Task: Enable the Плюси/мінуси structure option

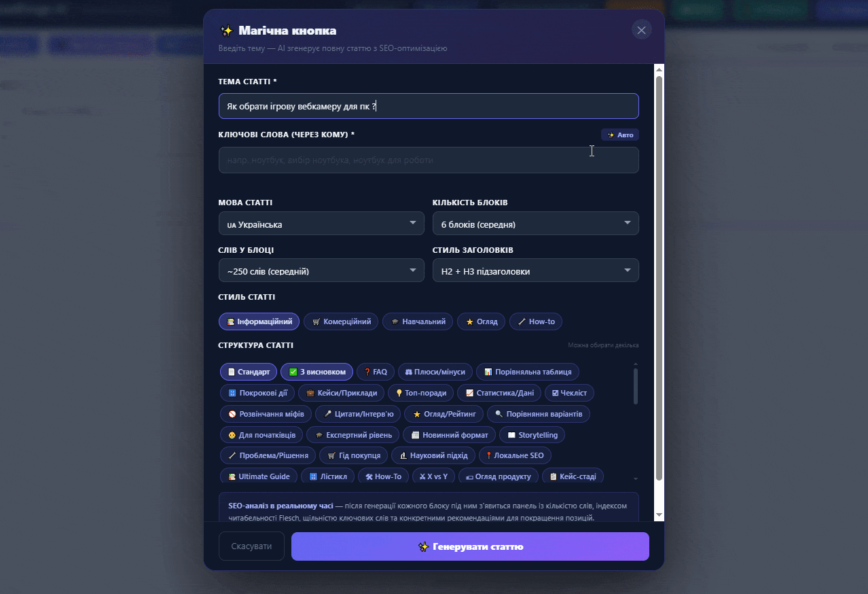Action: pyautogui.click(x=435, y=372)
